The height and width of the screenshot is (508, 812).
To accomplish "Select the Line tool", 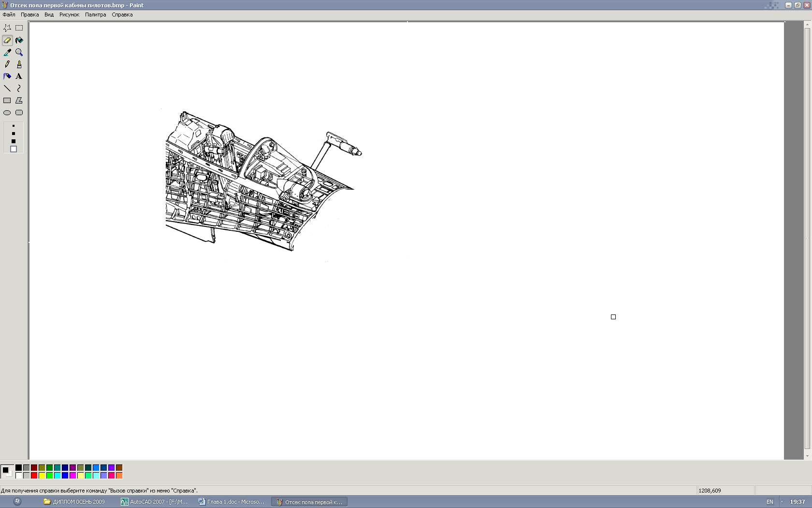I will (x=7, y=89).
